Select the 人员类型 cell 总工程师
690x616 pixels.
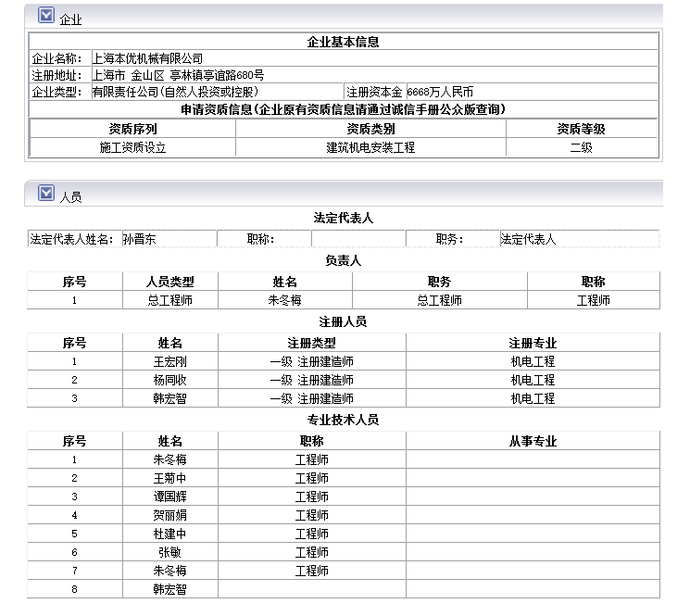pos(169,300)
